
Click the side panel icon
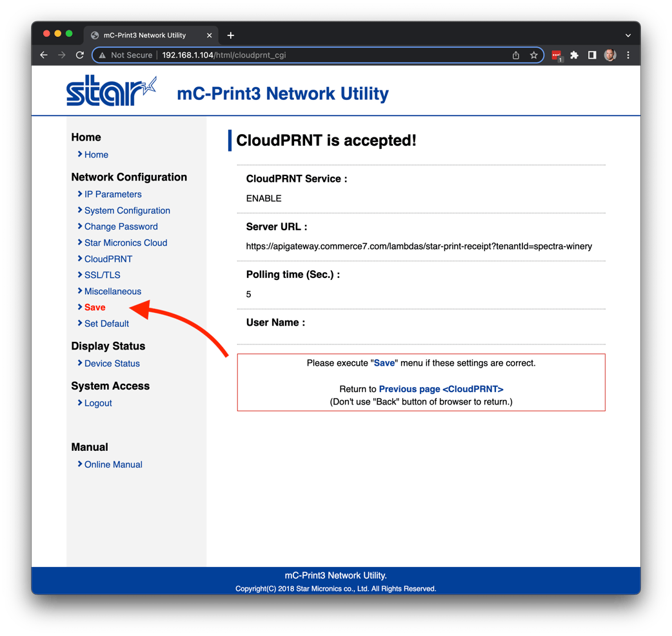click(592, 55)
